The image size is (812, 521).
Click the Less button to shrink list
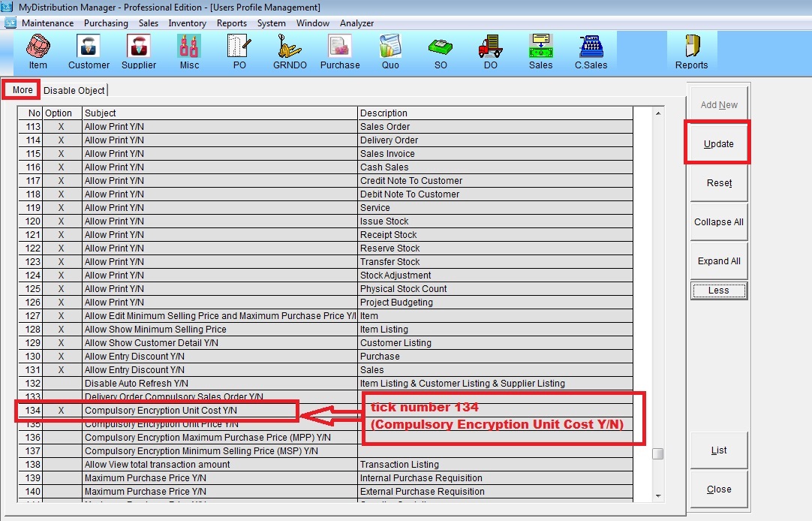pos(718,291)
